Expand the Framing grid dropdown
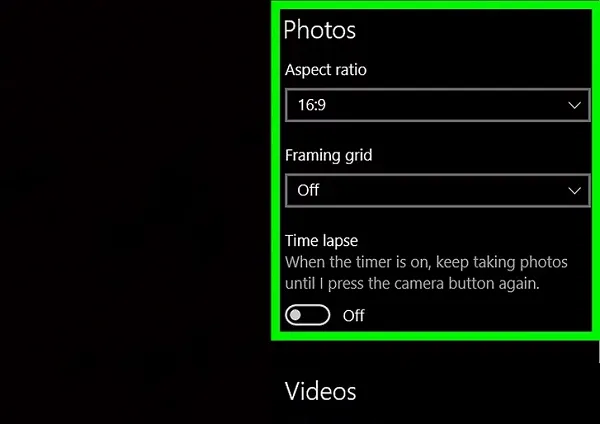 pos(437,191)
